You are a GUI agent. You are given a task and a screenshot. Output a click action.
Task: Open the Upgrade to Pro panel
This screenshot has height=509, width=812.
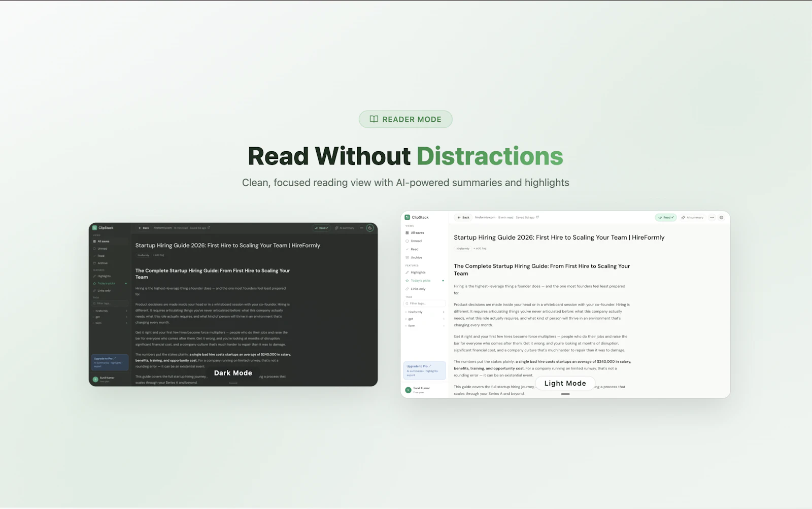[424, 370]
